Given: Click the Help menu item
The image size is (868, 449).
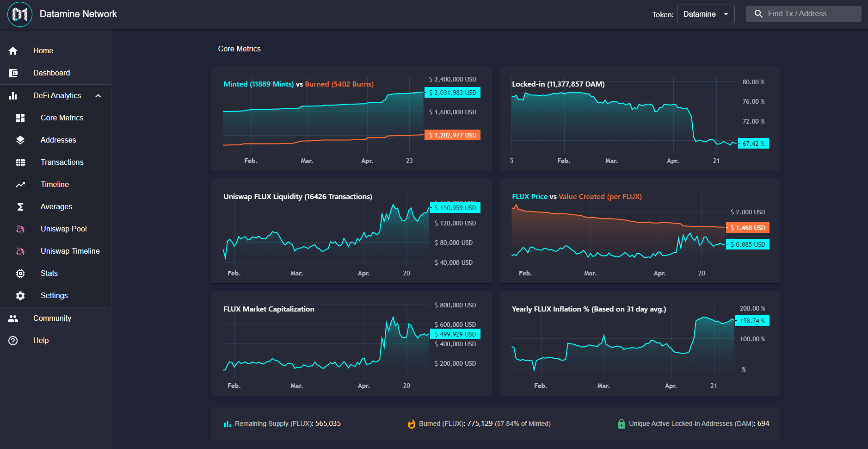Looking at the screenshot, I should click(55, 341).
